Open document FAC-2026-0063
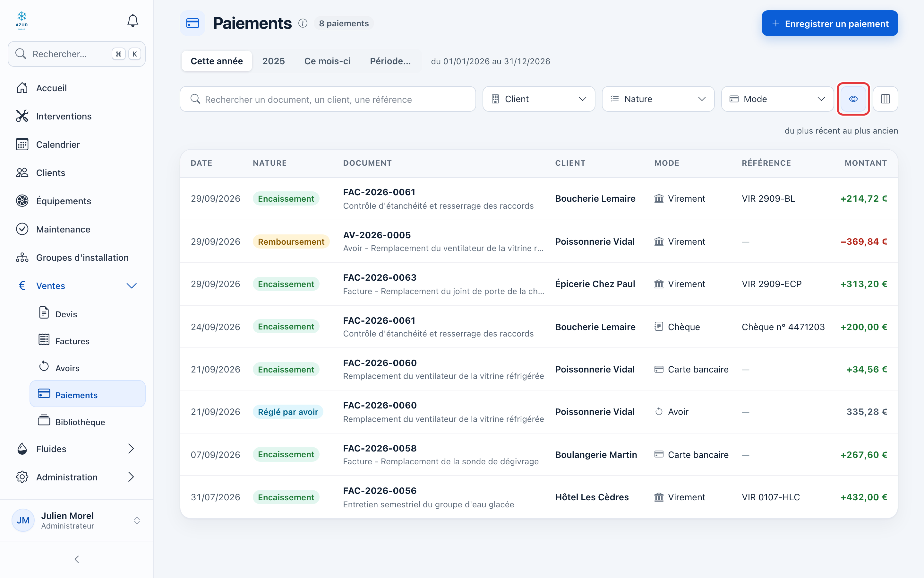Image resolution: width=924 pixels, height=578 pixels. (380, 277)
